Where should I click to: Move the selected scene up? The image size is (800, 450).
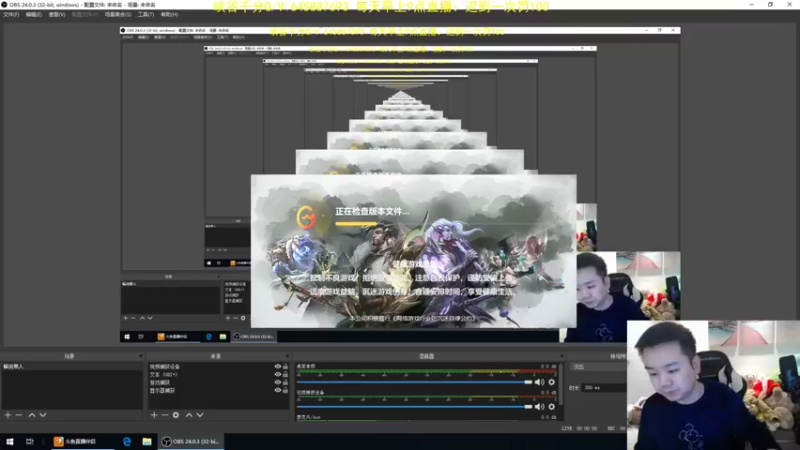(32, 415)
